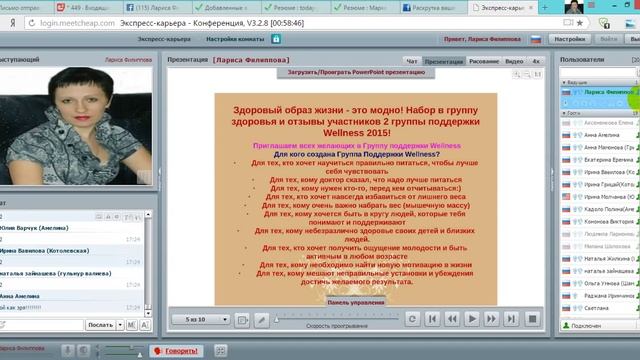Toggle the speaker icon in bottom bar
640x360 pixels.
pyautogui.click(x=84, y=351)
